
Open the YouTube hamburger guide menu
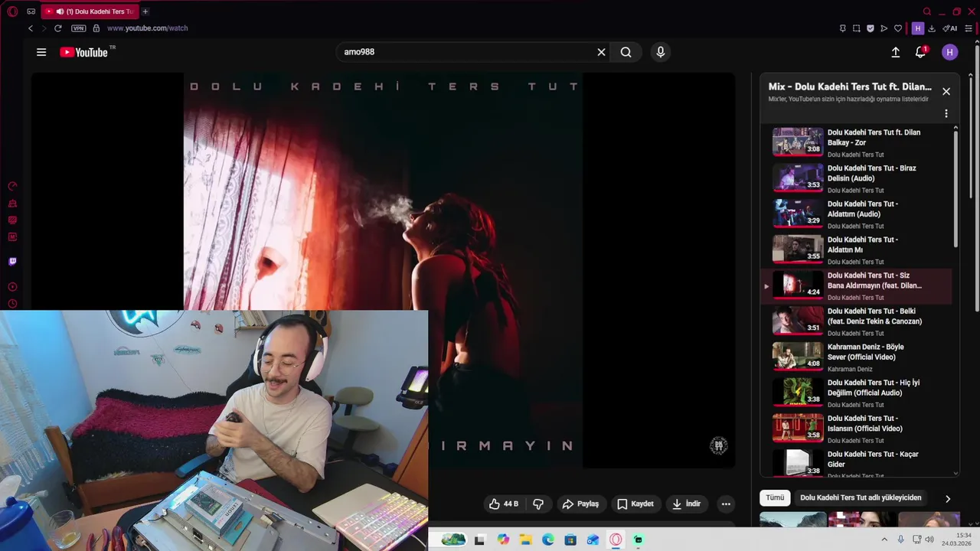point(41,52)
